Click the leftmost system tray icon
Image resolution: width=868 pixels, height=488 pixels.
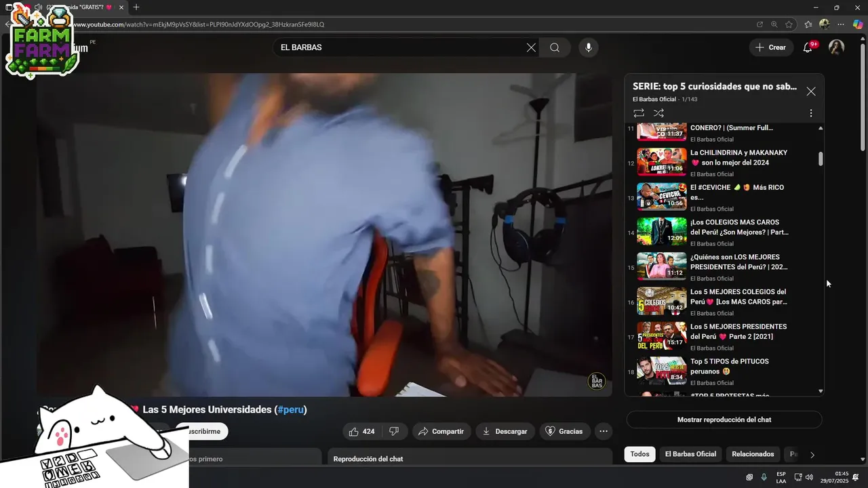[x=749, y=477]
